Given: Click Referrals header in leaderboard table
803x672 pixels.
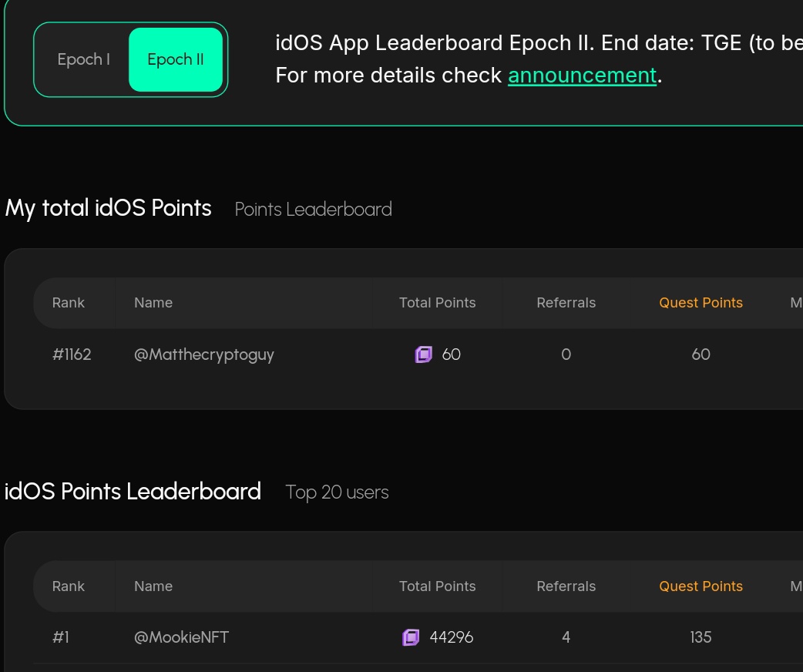Looking at the screenshot, I should tap(566, 586).
